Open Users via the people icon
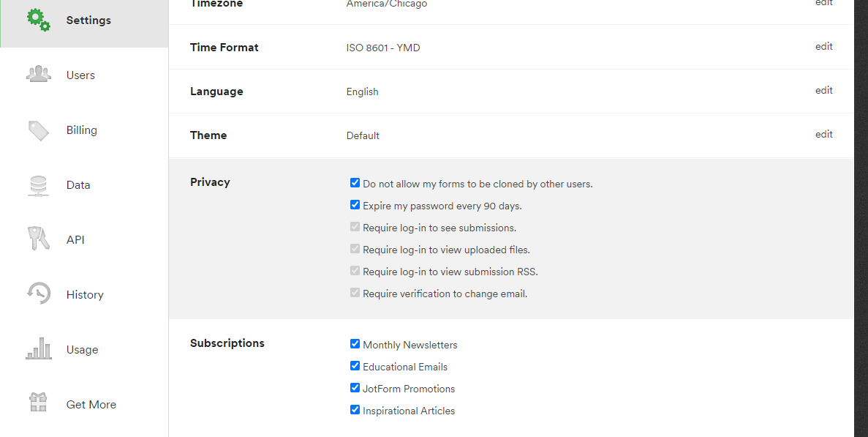868x437 pixels. pyautogui.click(x=39, y=75)
